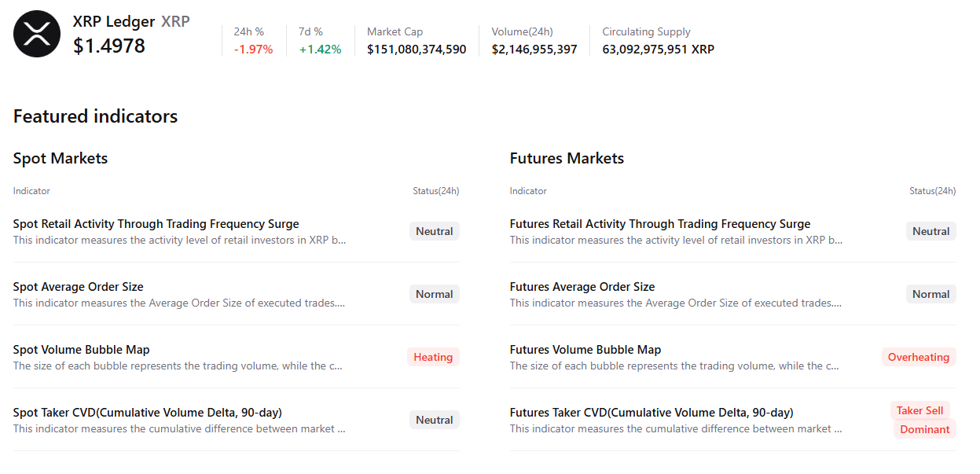
Task: Click the 7d % label
Action: tap(311, 32)
